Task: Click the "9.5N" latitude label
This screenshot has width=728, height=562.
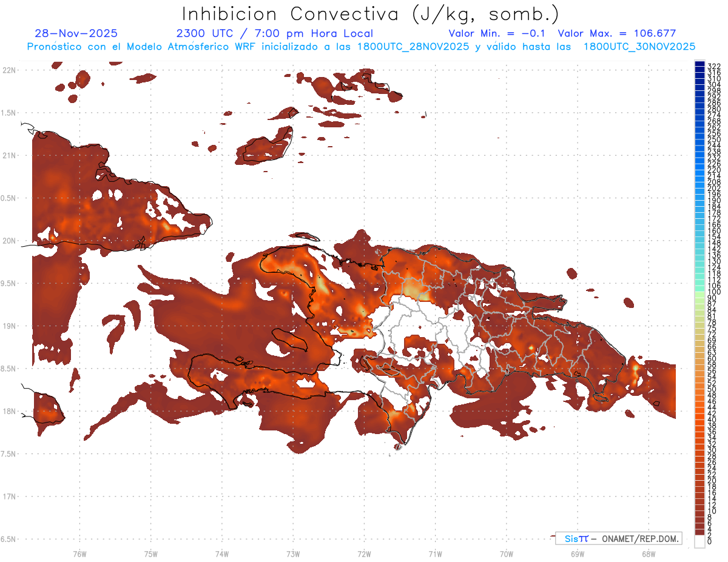Action: tap(9, 283)
